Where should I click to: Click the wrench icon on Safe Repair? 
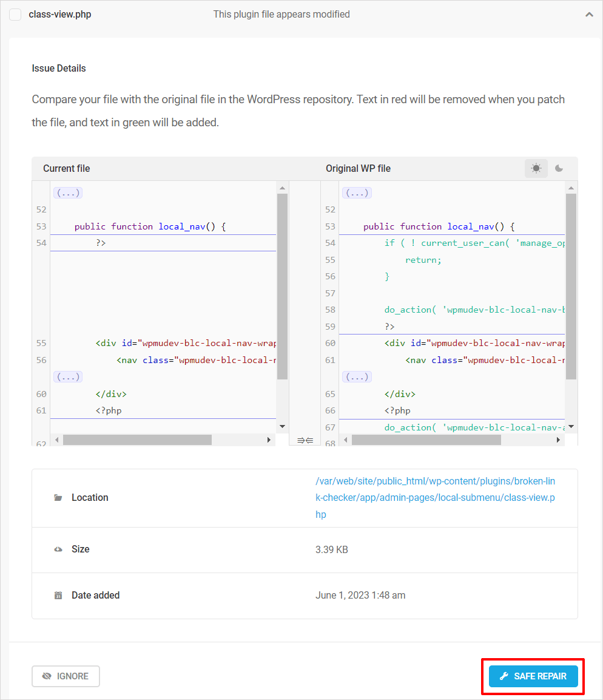[504, 676]
